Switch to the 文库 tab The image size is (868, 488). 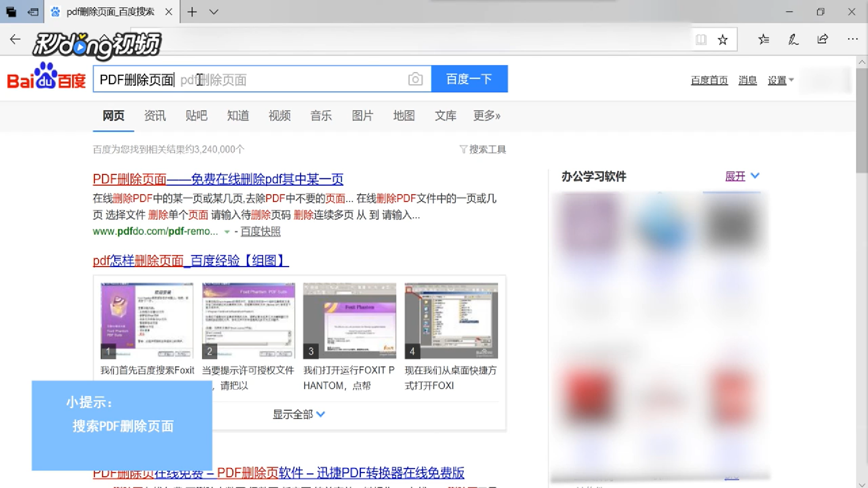(445, 116)
